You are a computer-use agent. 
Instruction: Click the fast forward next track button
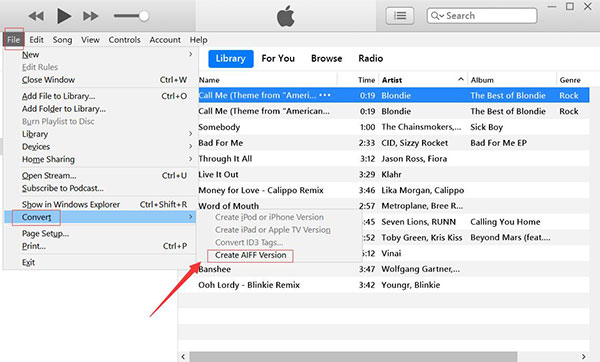91,16
